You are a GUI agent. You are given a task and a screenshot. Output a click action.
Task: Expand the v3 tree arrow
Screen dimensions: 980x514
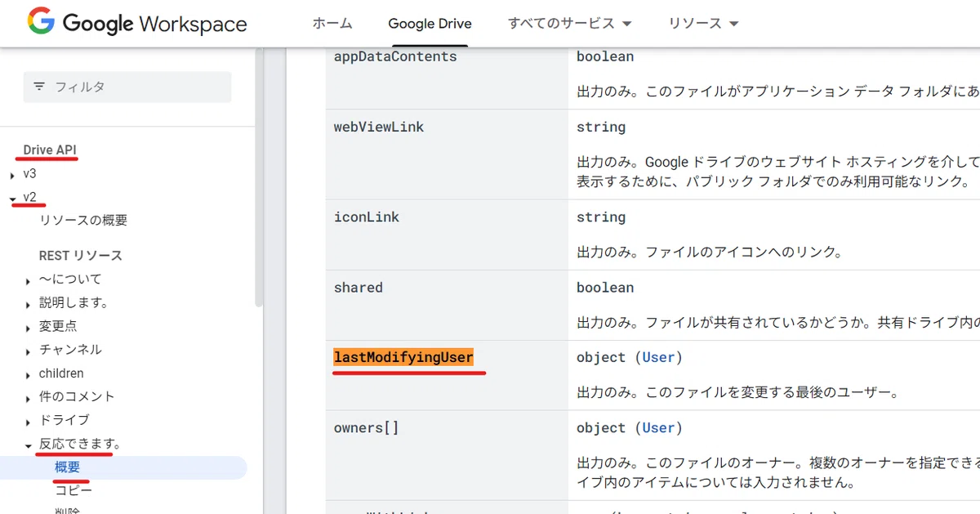(12, 175)
